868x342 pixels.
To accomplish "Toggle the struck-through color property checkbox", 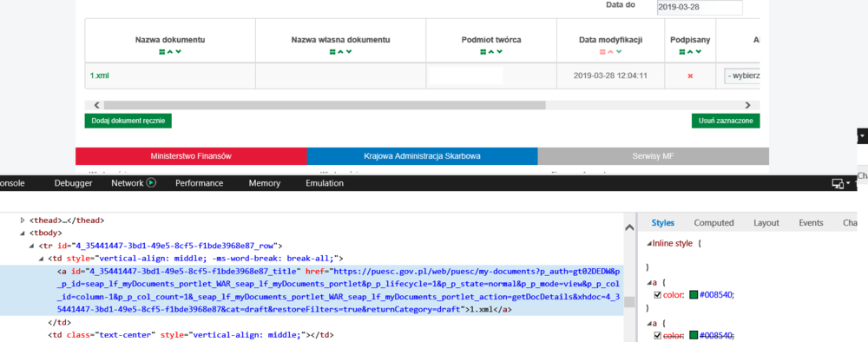I will click(658, 335).
